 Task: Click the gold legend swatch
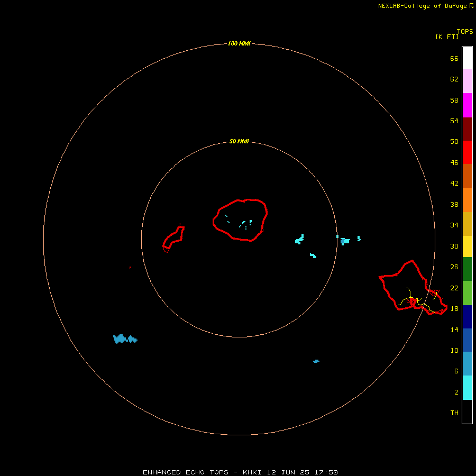point(467,224)
